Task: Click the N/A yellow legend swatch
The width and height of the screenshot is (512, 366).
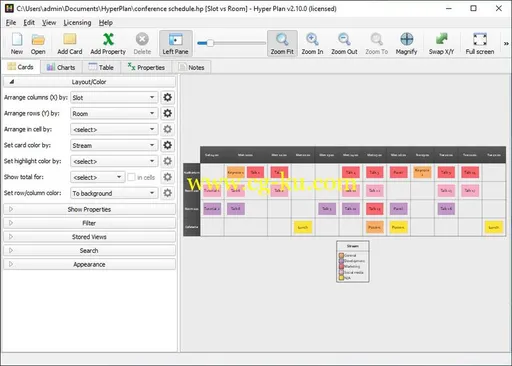Action: 341,278
